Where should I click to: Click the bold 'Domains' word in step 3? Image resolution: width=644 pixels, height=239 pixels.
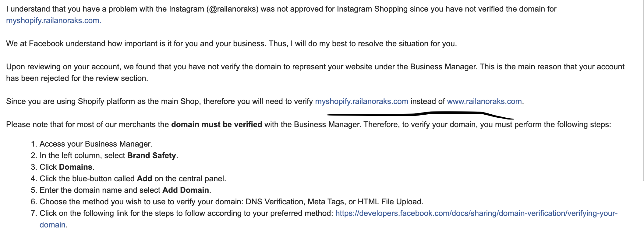click(x=76, y=167)
